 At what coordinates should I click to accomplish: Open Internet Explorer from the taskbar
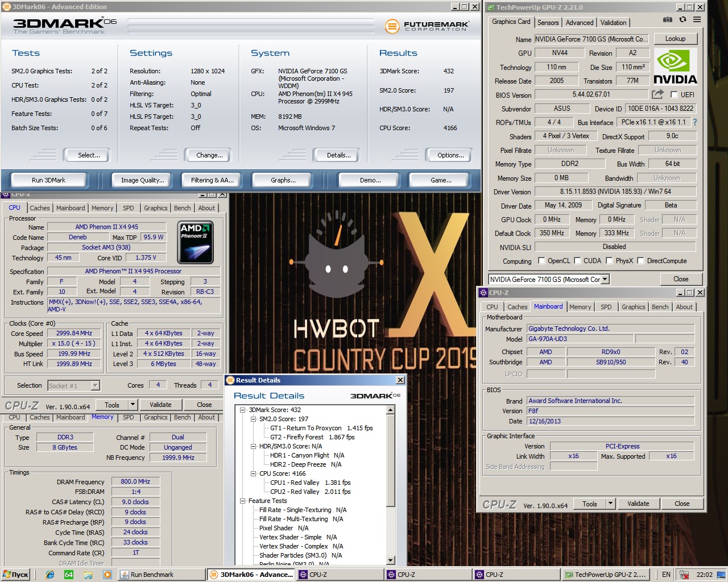click(50, 575)
